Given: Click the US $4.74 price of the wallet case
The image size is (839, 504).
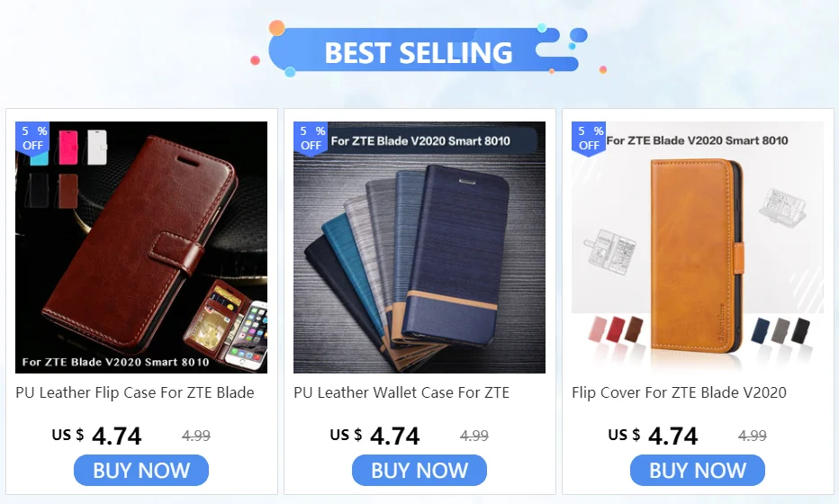Looking at the screenshot, I should [x=375, y=436].
